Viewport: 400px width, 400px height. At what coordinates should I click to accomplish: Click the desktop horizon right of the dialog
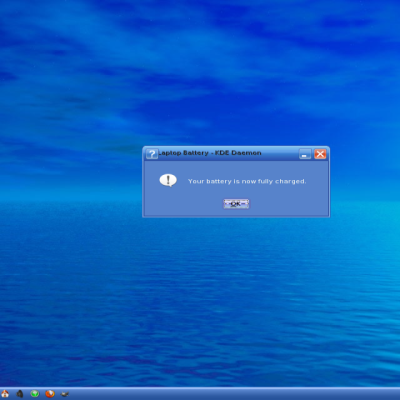pyautogui.click(x=365, y=201)
